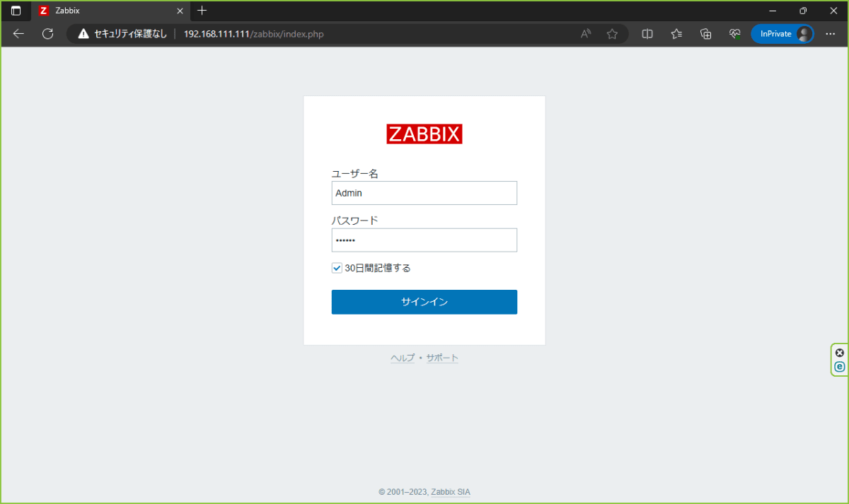The height and width of the screenshot is (504, 849).
Task: Focus the パスワード password field
Action: coord(424,240)
